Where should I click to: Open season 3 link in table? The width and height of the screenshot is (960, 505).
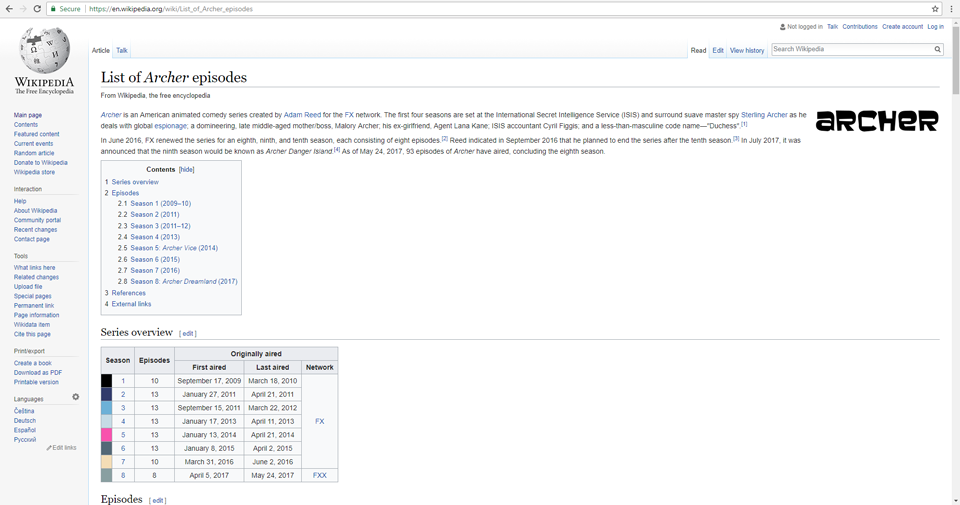(123, 408)
